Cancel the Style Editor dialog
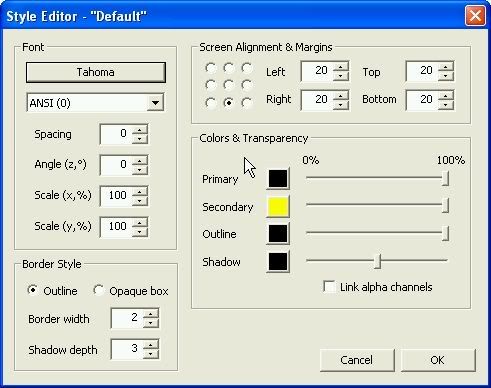 tap(357, 360)
